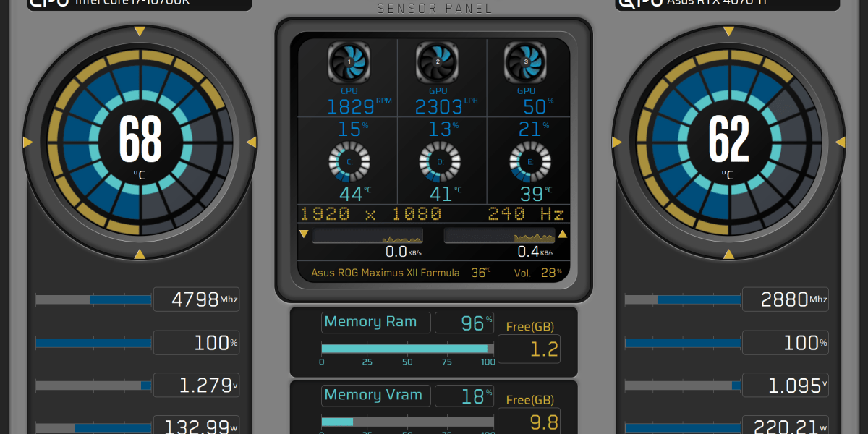Click the SENSOR PANEL title text
This screenshot has width=868, height=434.
click(x=434, y=9)
